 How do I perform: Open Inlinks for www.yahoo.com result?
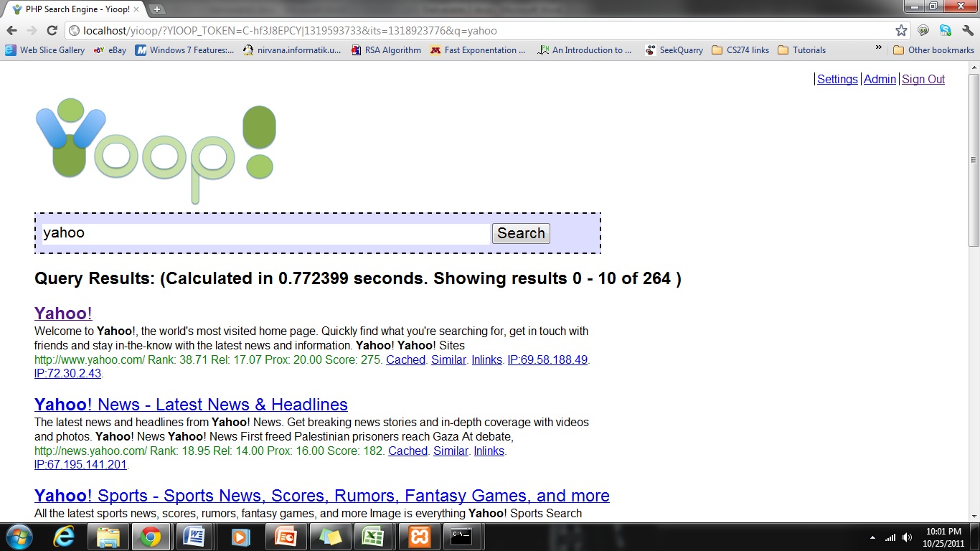[x=486, y=359]
